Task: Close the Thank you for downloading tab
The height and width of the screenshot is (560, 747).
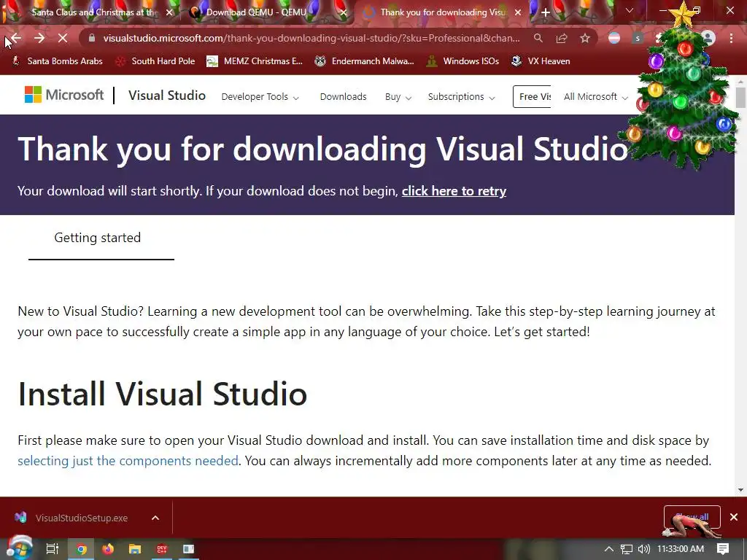Action: (x=518, y=12)
